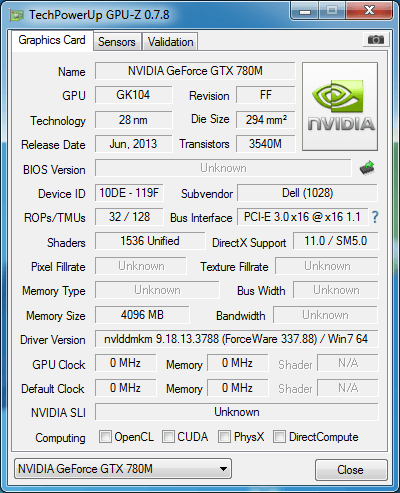Tick the DirectCompute checkbox
Image resolution: width=400 pixels, height=493 pixels.
[x=279, y=437]
